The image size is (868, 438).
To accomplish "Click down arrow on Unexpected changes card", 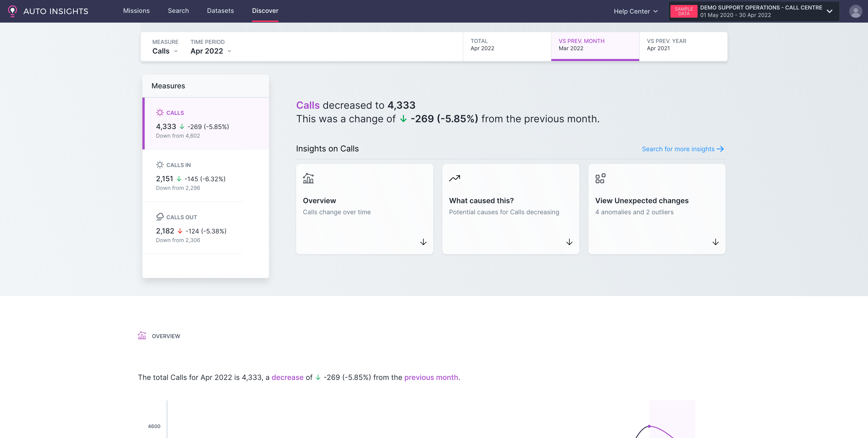I will pyautogui.click(x=715, y=242).
